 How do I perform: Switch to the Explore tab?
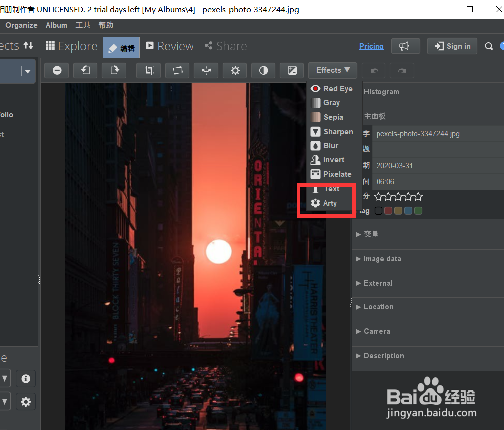(x=71, y=46)
